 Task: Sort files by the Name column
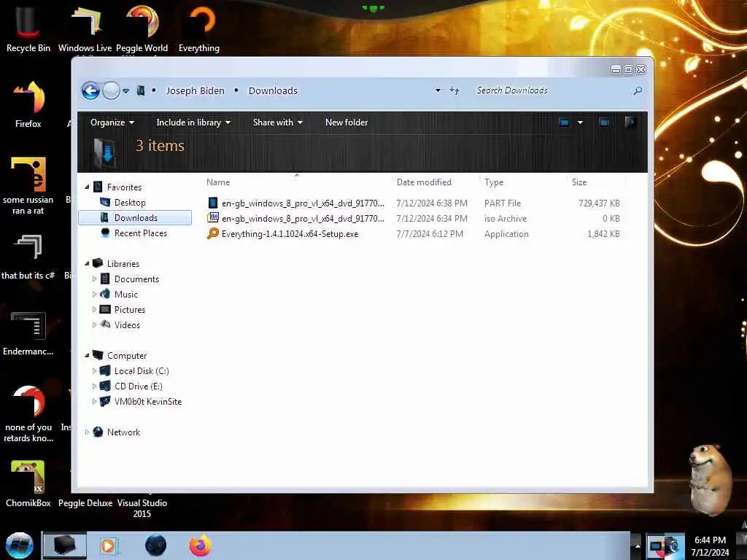click(x=218, y=182)
